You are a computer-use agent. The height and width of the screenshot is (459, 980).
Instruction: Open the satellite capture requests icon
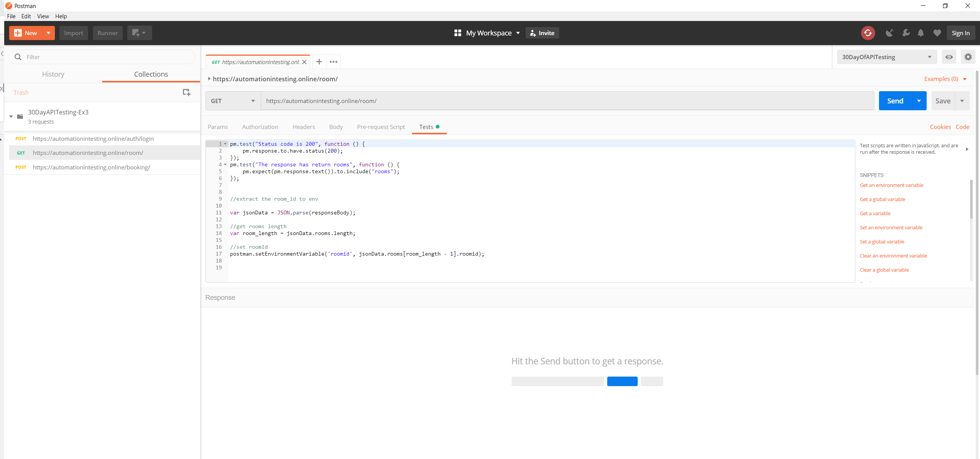point(889,33)
